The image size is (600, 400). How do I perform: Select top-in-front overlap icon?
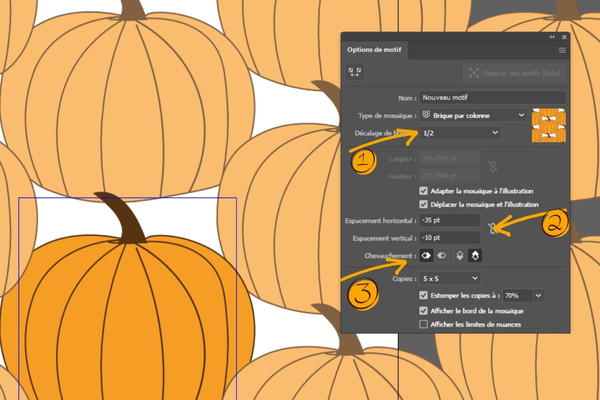click(460, 256)
